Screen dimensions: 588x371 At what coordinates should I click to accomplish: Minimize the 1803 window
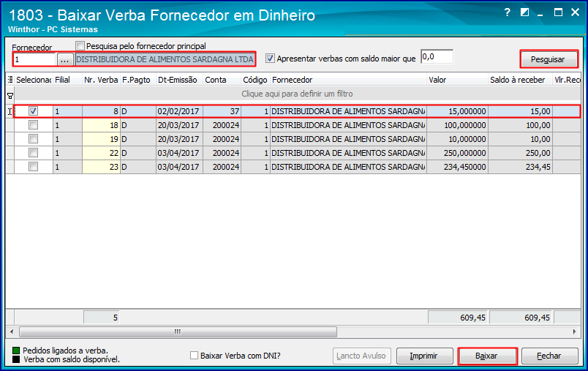click(540, 14)
